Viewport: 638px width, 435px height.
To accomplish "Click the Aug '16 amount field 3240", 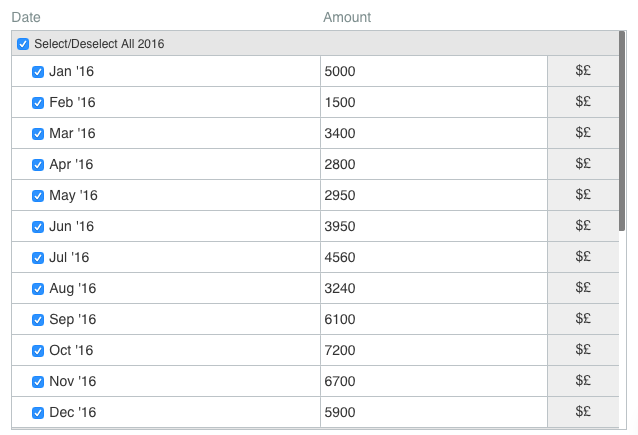I will click(434, 288).
